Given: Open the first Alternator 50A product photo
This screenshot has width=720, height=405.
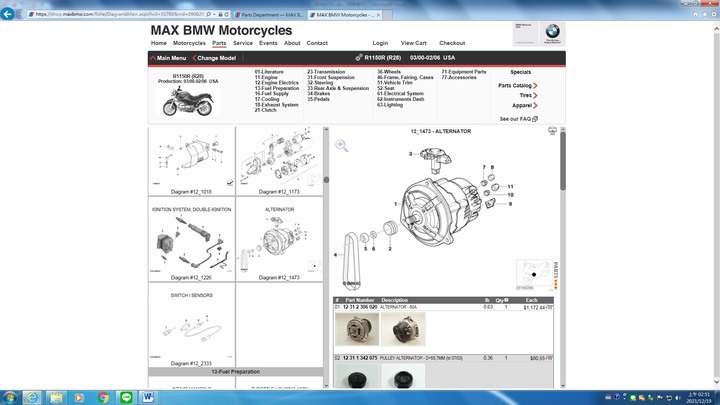Looking at the screenshot, I should (x=357, y=329).
